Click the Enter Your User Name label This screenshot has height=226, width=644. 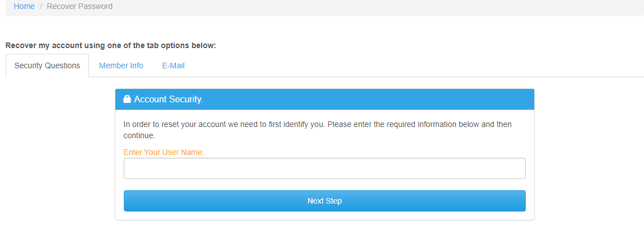[164, 152]
